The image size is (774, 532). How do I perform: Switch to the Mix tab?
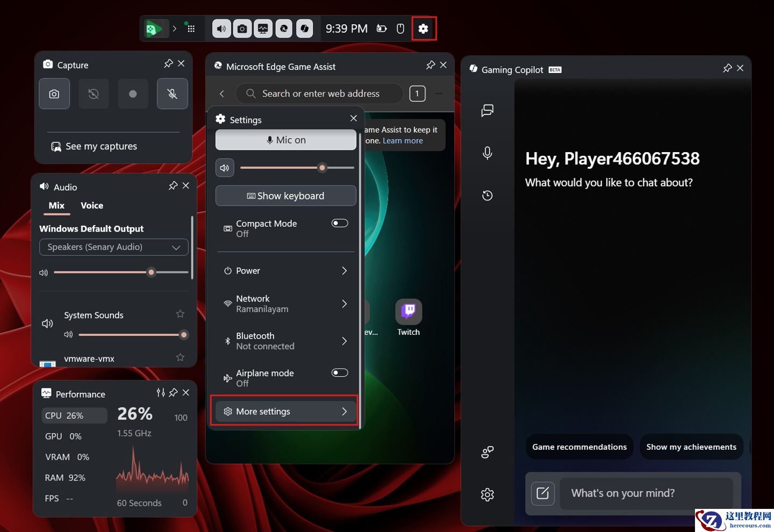[56, 206]
